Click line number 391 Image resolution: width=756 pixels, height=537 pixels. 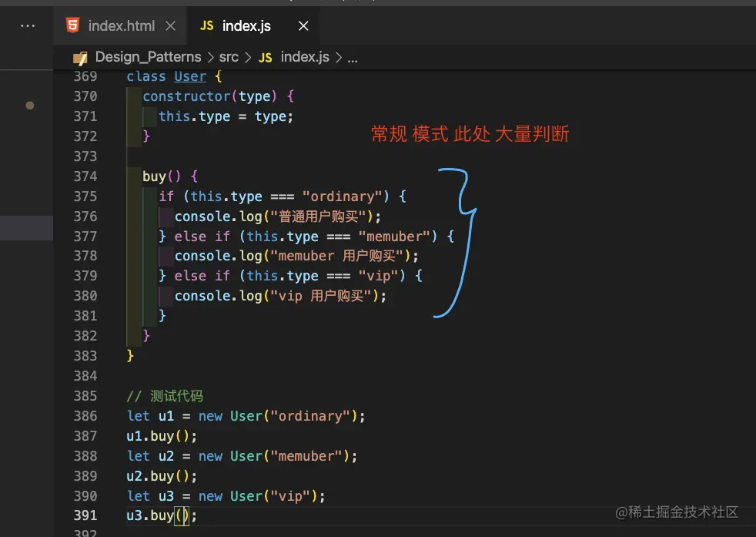click(x=85, y=515)
